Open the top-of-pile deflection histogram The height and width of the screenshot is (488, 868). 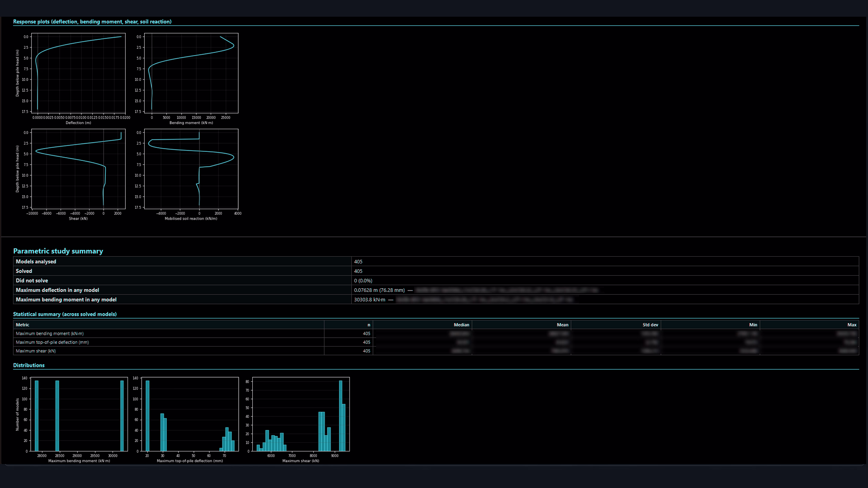[190, 414]
